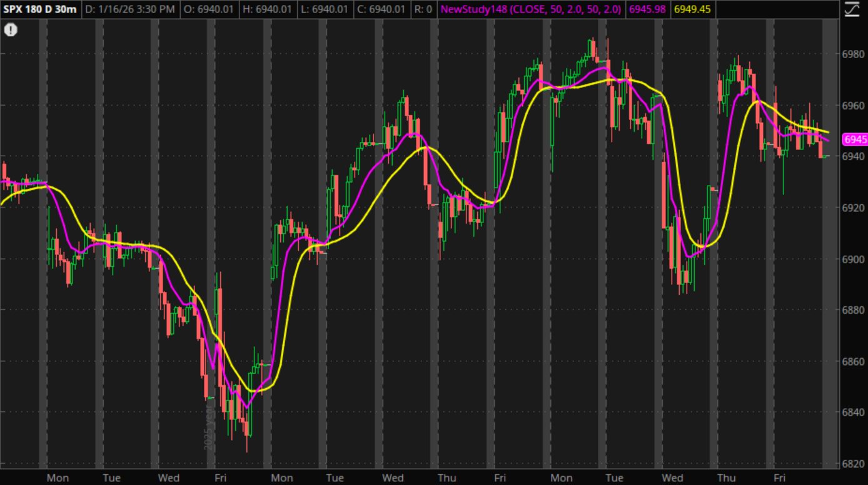The height and width of the screenshot is (485, 868).
Task: Click the 6820 price axis label
Action: coord(854,464)
